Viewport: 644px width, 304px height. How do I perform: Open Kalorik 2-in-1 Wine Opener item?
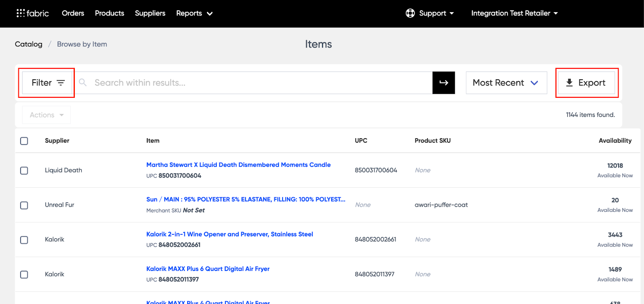(x=229, y=234)
